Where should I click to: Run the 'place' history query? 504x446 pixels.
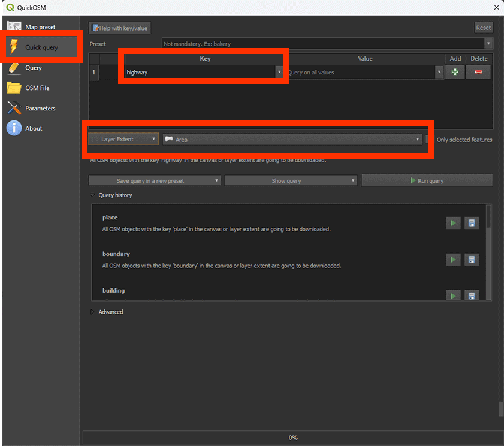453,223
